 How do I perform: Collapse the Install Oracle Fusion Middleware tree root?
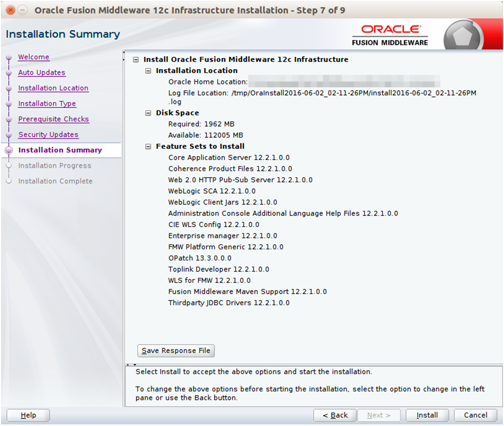tap(136, 59)
